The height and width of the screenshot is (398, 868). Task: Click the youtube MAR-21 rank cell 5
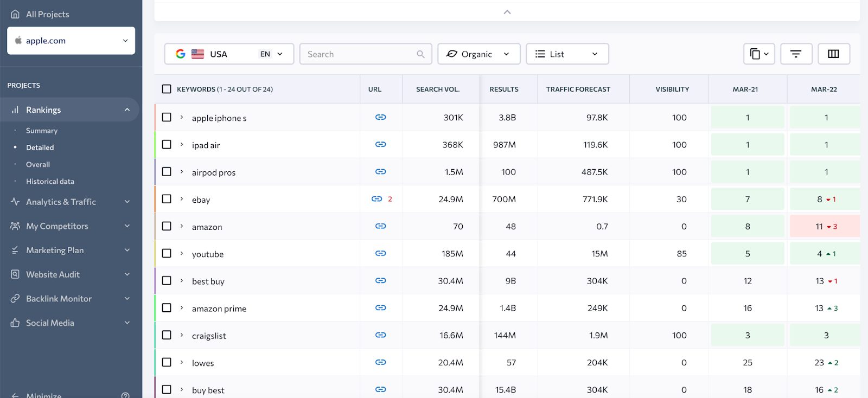tap(748, 253)
